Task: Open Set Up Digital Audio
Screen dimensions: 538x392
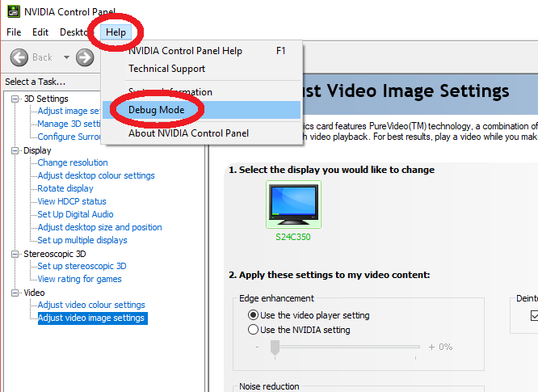Action: click(x=75, y=214)
